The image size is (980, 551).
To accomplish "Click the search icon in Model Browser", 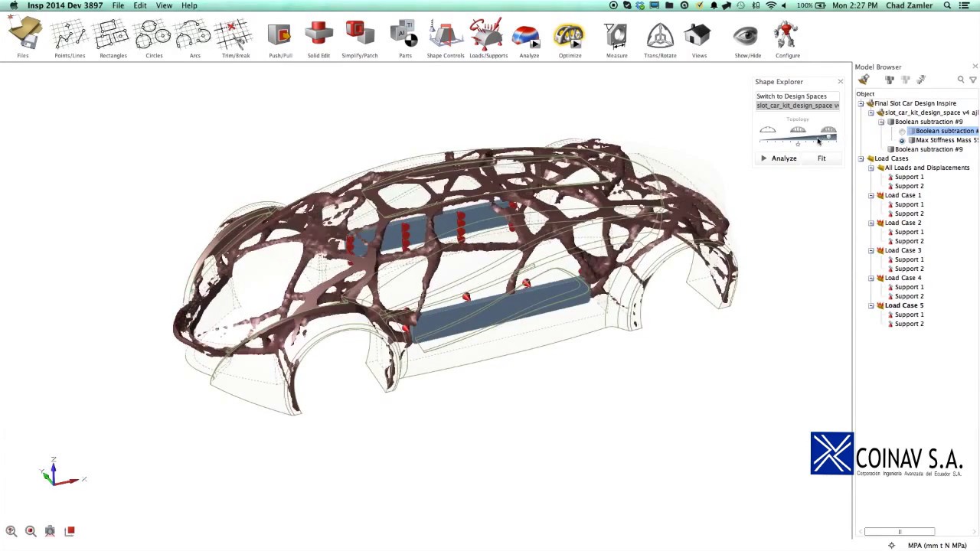I will pyautogui.click(x=961, y=80).
